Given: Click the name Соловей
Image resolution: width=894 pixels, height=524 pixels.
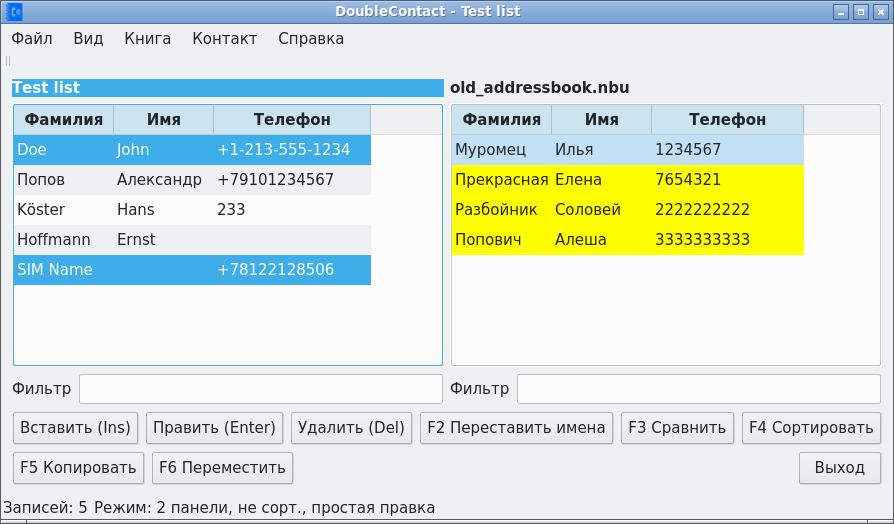Looking at the screenshot, I should [588, 210].
